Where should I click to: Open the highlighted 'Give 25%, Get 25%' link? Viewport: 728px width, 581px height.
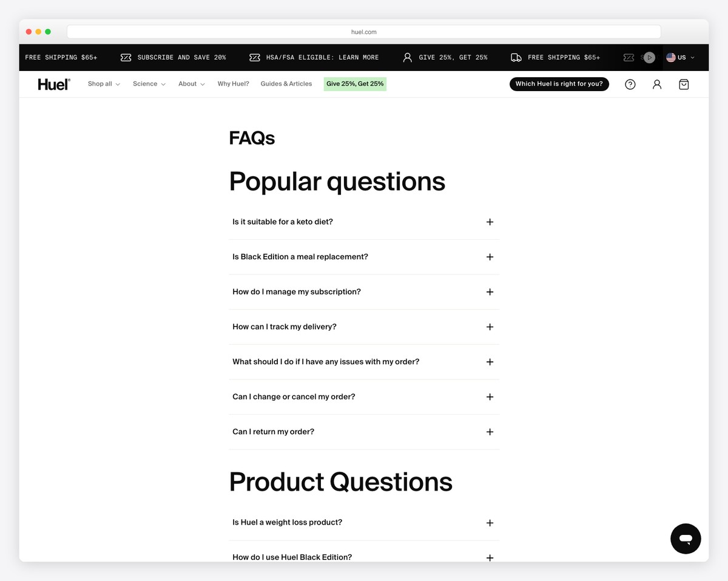pyautogui.click(x=354, y=84)
